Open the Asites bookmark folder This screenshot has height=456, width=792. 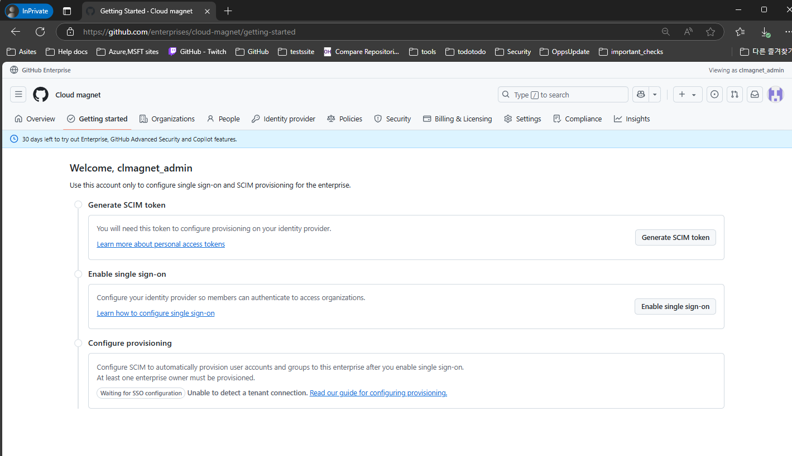21,52
